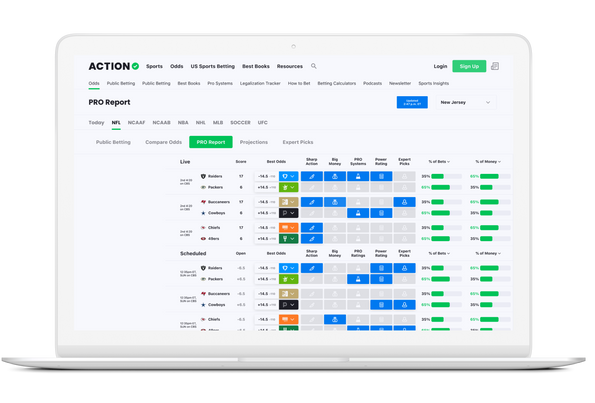595x403 pixels.
Task: Expand the % of Money sort in Scheduled header
Action: coord(488,253)
